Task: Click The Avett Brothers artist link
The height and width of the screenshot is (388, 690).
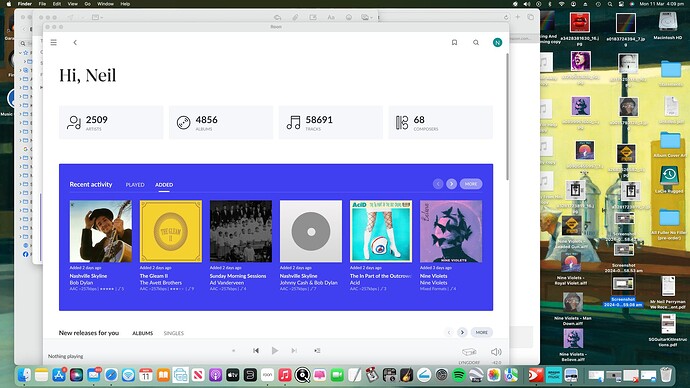Action: [161, 283]
